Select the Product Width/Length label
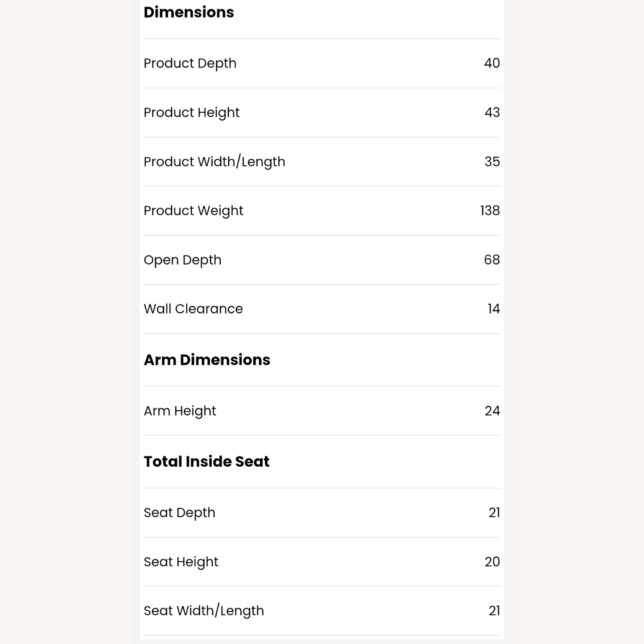This screenshot has height=644, width=644. (x=214, y=162)
